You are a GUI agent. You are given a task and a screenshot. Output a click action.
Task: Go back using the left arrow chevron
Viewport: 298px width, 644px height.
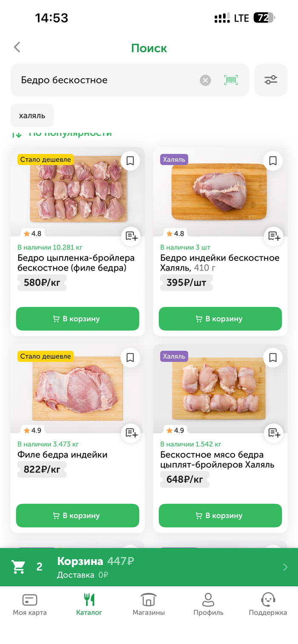17,47
